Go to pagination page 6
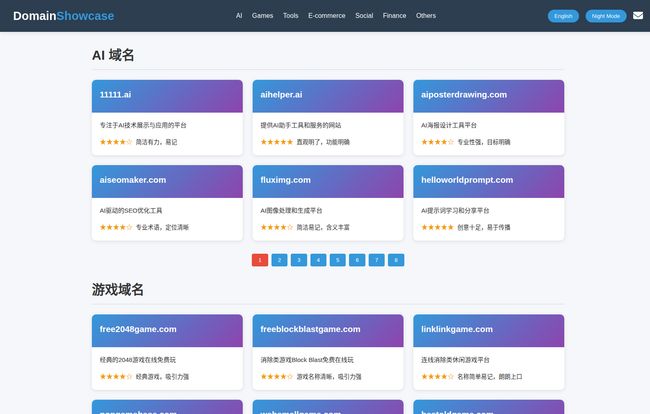Screen dimensions: 650x414 coord(357,260)
